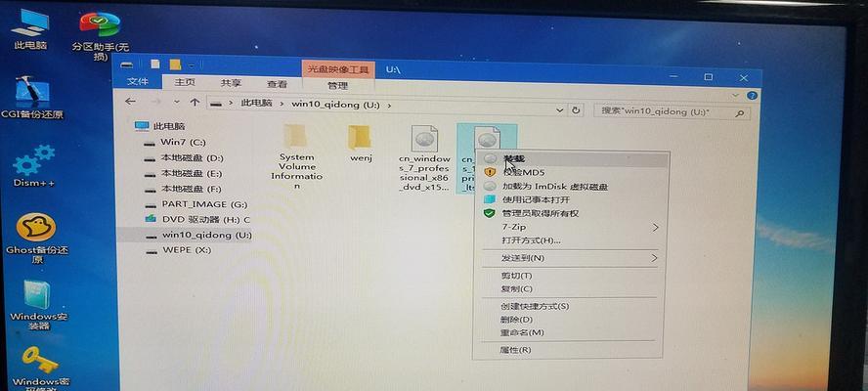Click disc icon beside 加载为 ImDisk 虚拟磁盘
The height and width of the screenshot is (391, 868).
[x=490, y=186]
